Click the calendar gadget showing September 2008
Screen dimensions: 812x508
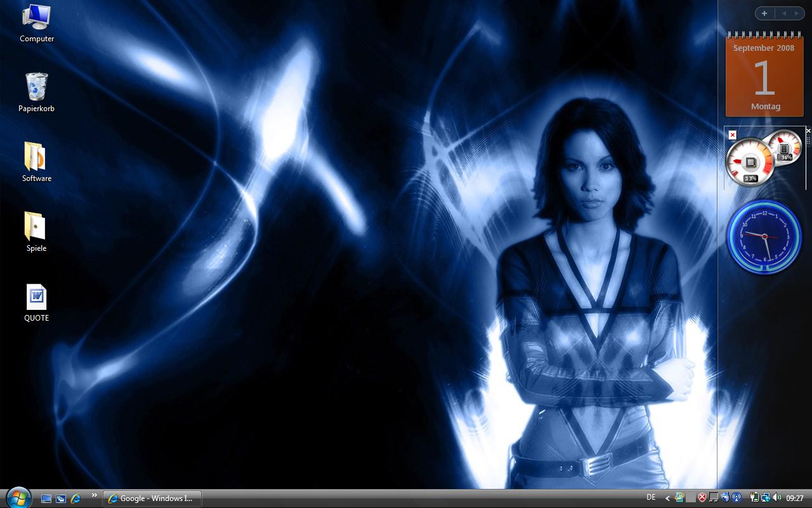coord(764,76)
